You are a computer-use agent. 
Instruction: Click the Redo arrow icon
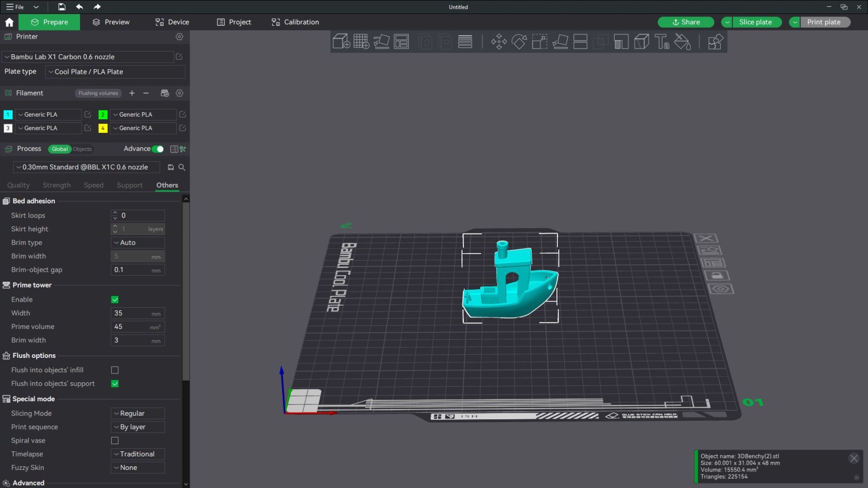pos(97,7)
